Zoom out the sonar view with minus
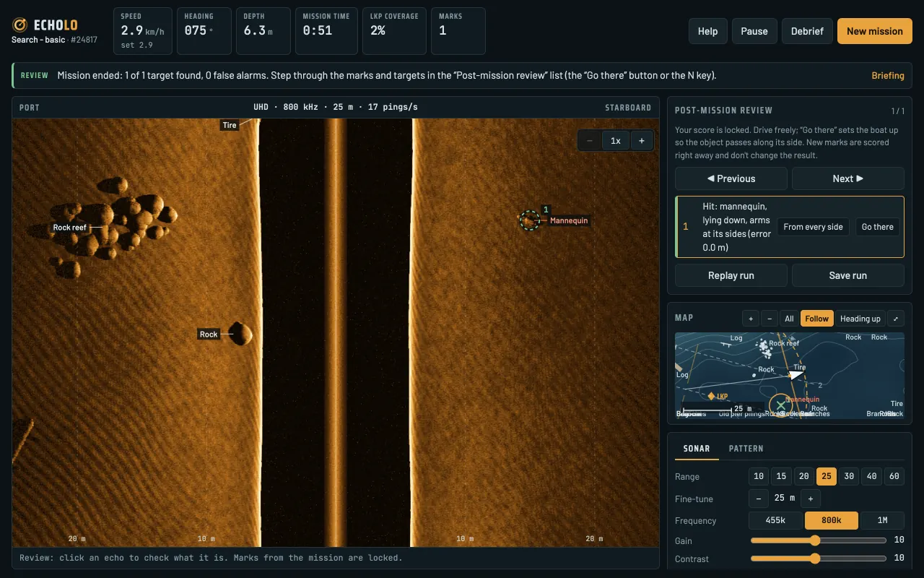Viewport: 924px width, 578px height. (x=590, y=141)
